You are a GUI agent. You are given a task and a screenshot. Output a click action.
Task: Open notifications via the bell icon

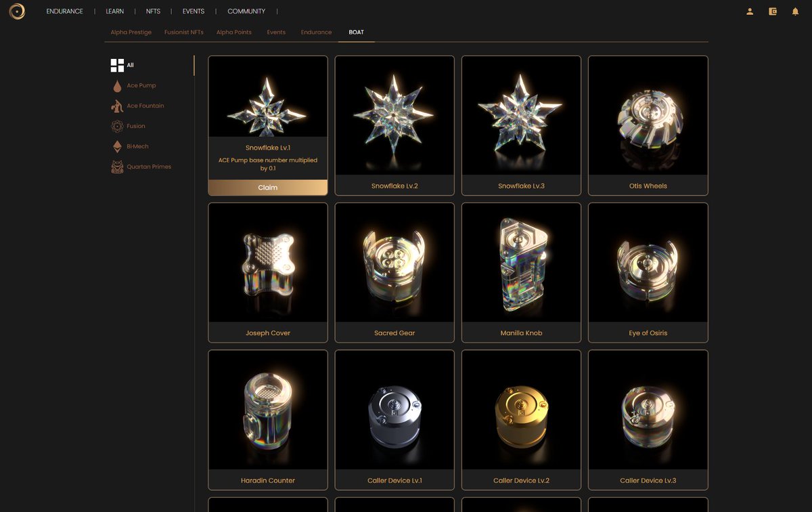[x=794, y=11]
